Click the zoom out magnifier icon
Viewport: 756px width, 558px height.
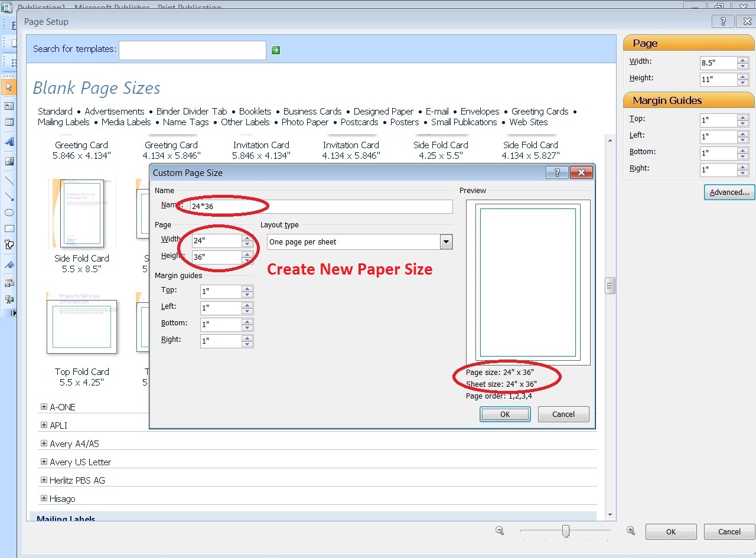(x=500, y=531)
